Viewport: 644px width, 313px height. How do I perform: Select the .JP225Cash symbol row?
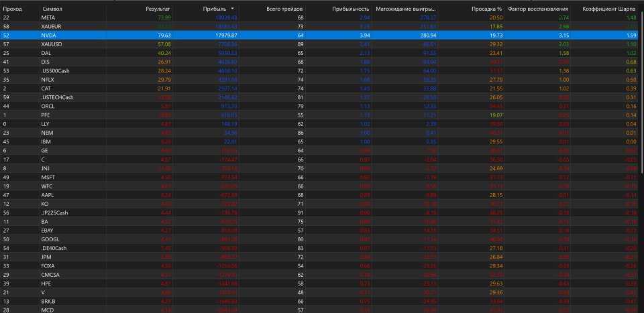point(319,212)
